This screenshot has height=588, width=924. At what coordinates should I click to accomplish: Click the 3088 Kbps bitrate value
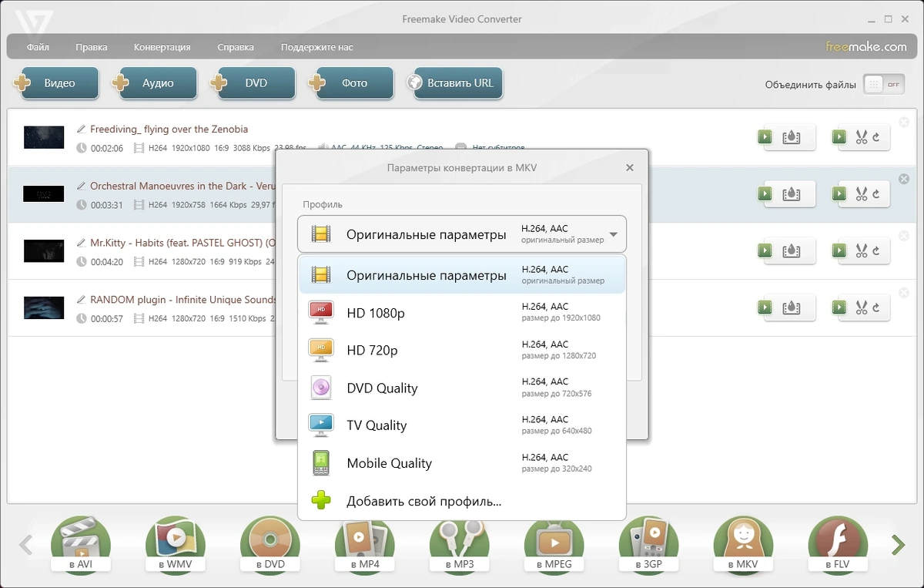click(253, 148)
